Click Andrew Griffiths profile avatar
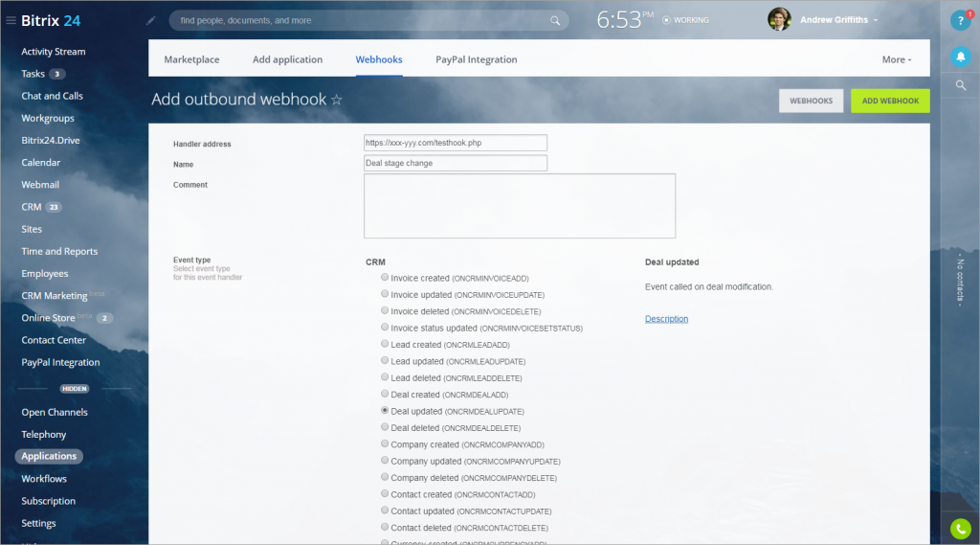Screen dimensions: 980x545 click(x=779, y=20)
